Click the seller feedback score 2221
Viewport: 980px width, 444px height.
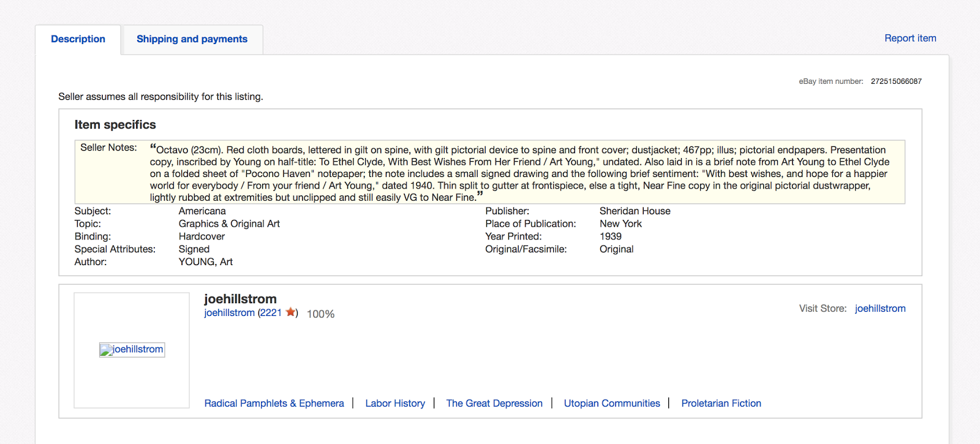[271, 313]
